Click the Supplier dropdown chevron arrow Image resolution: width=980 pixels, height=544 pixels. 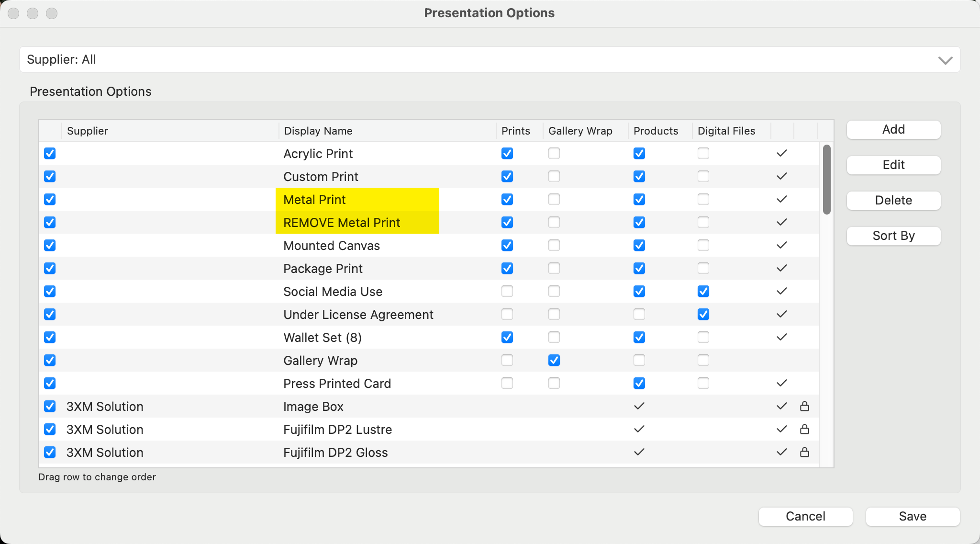(945, 60)
